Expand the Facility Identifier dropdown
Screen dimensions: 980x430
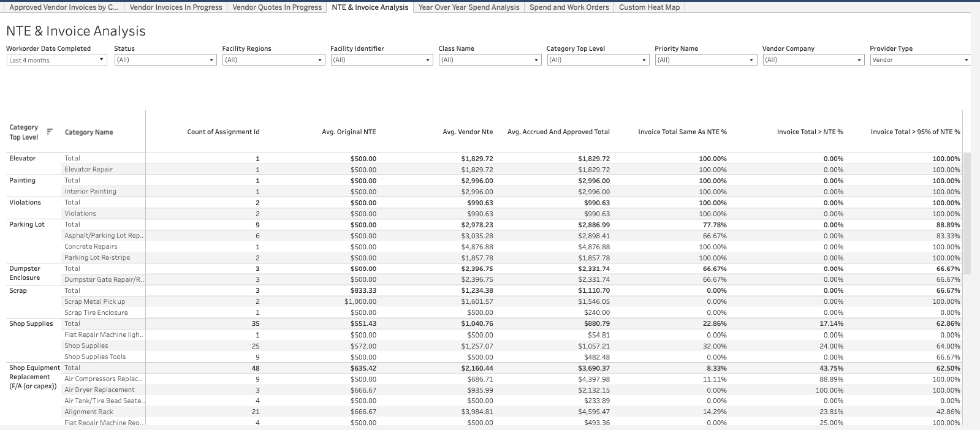[381, 60]
